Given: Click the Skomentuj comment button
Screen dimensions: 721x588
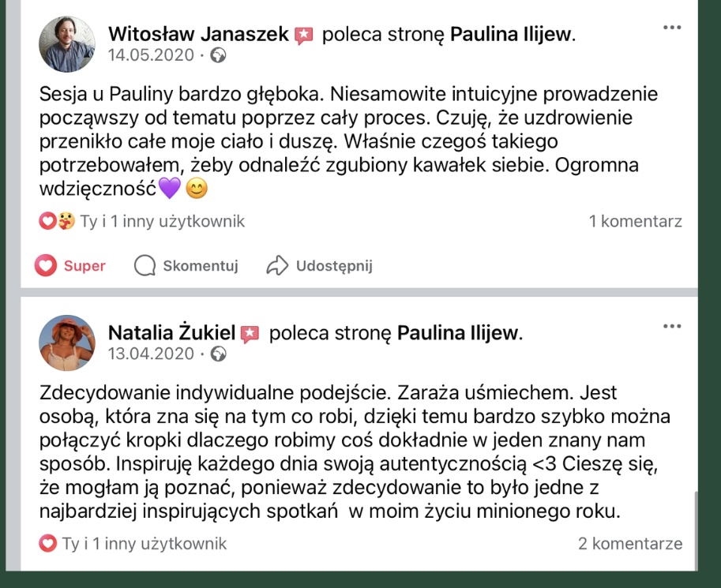Looking at the screenshot, I should 186,266.
